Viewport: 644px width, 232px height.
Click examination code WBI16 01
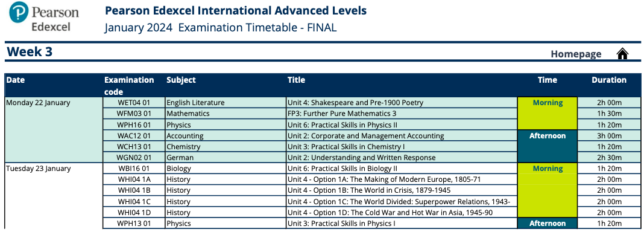click(134, 169)
